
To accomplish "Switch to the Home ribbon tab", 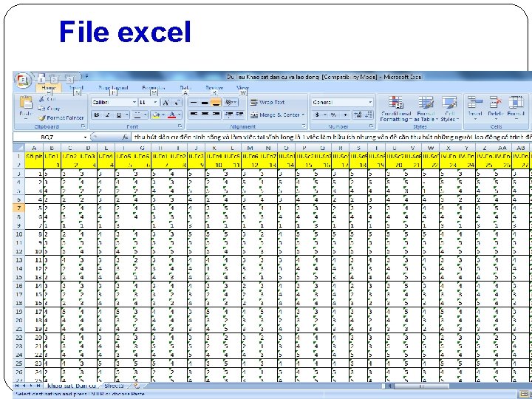I will point(49,88).
